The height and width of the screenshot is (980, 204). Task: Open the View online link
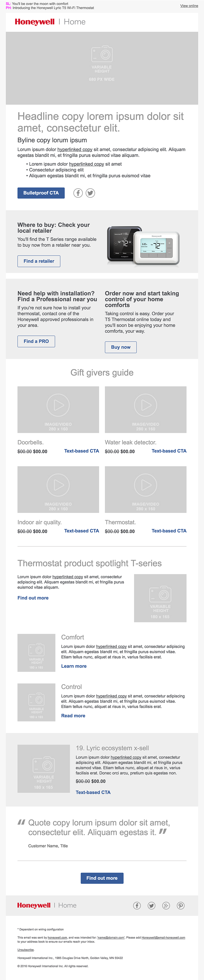coord(189,6)
